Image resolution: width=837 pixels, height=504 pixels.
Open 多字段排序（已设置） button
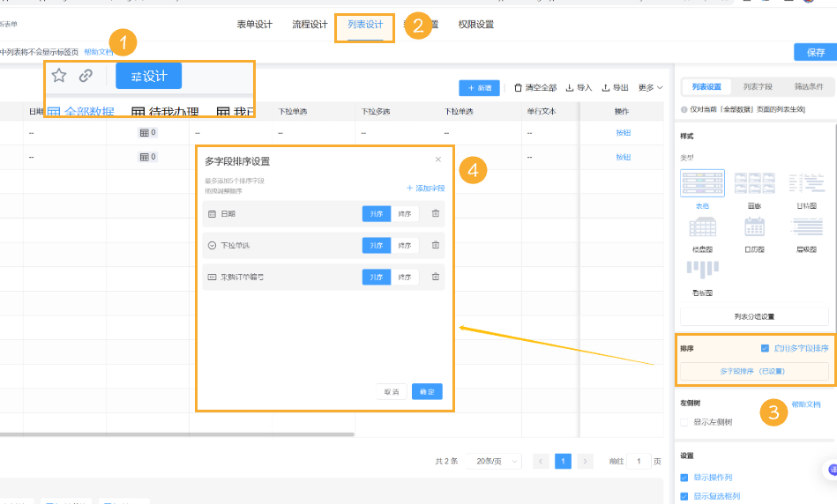tap(754, 371)
